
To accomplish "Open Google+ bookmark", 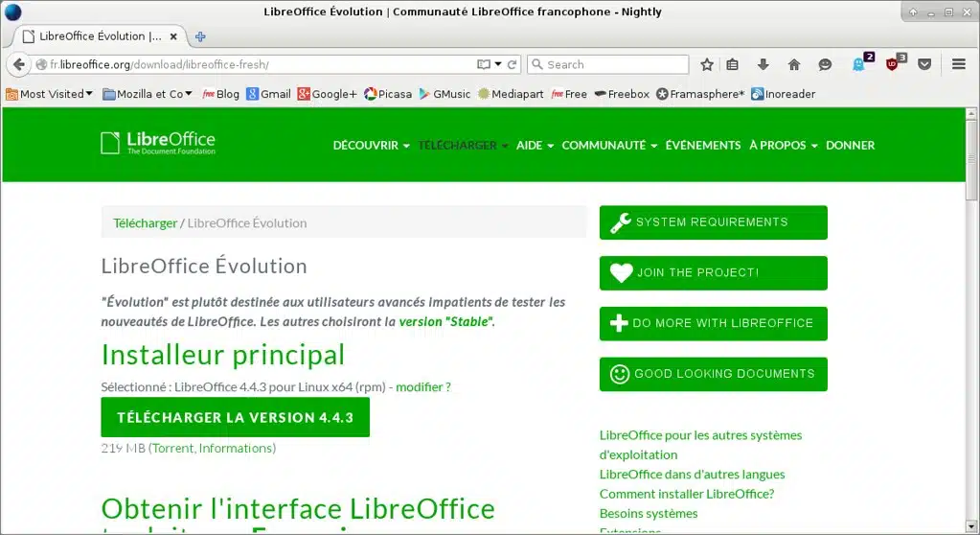I will [x=327, y=94].
